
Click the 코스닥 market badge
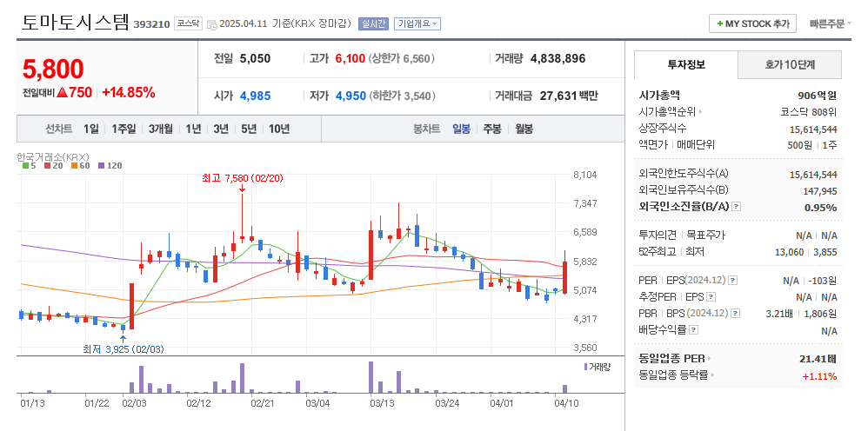tap(188, 23)
